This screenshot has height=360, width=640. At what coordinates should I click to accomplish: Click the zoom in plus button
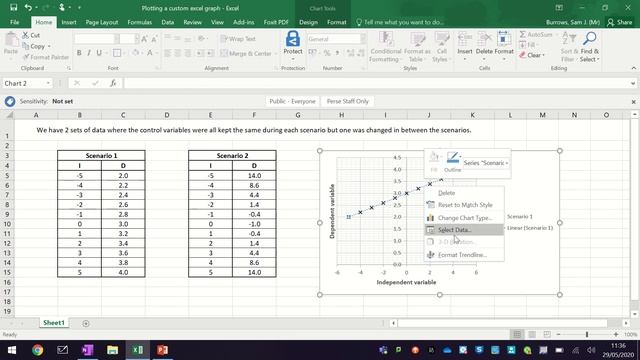click(616, 334)
